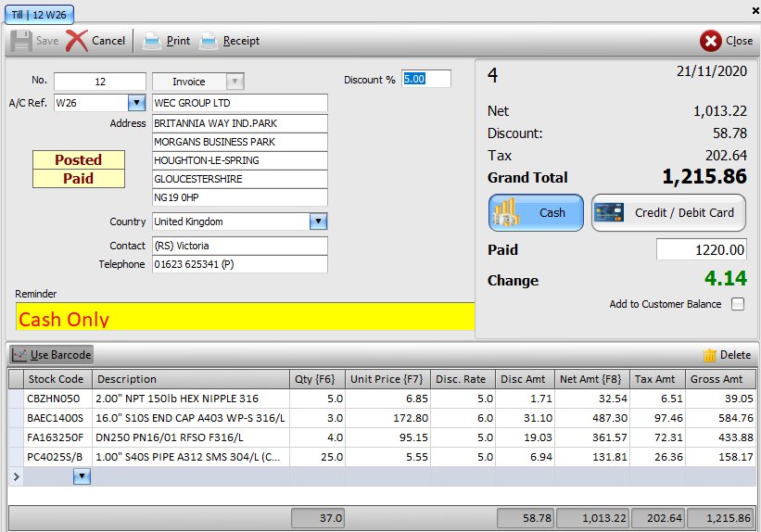Click the Paid amount field
The height and width of the screenshot is (532, 761).
pos(701,249)
